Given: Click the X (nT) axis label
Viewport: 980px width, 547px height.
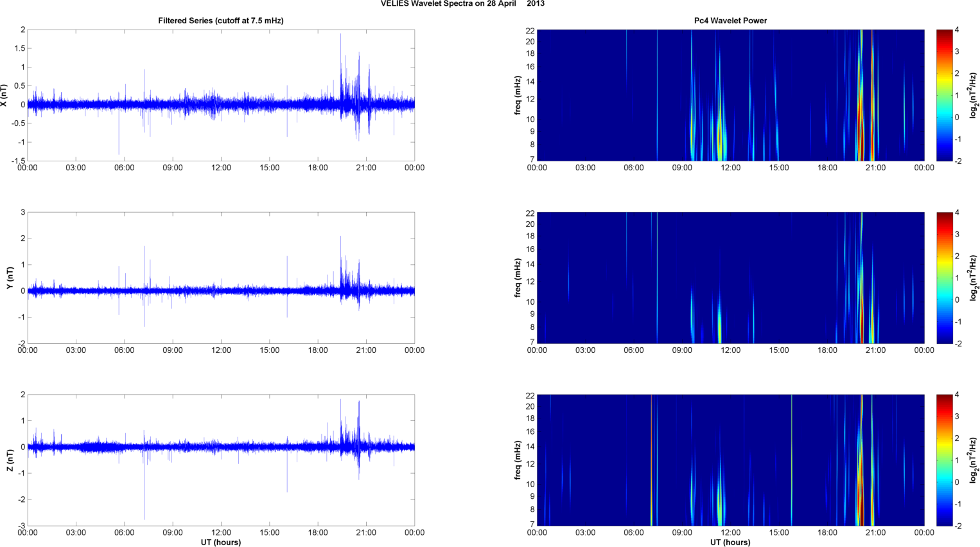Looking at the screenshot, I should point(4,95).
